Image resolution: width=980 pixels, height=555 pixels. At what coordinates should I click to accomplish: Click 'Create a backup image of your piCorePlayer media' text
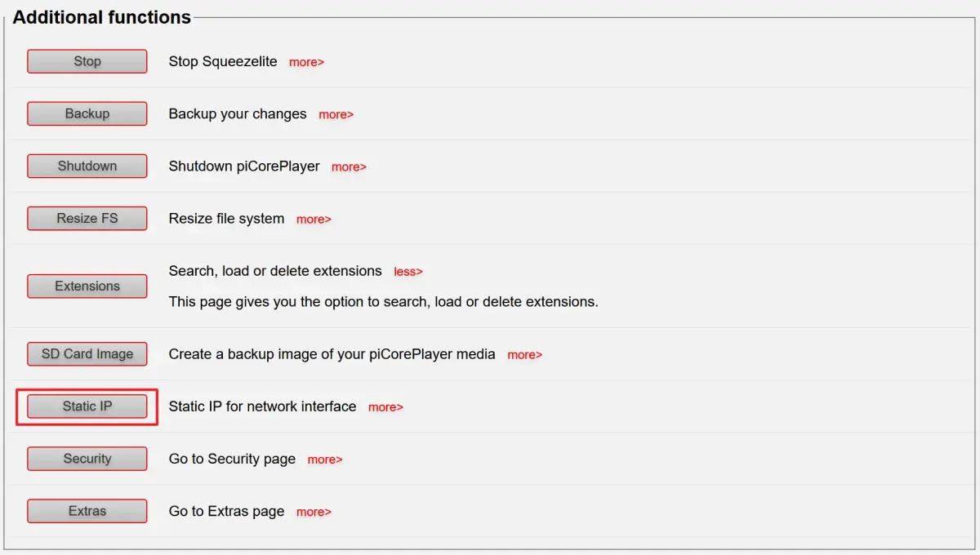tap(332, 354)
